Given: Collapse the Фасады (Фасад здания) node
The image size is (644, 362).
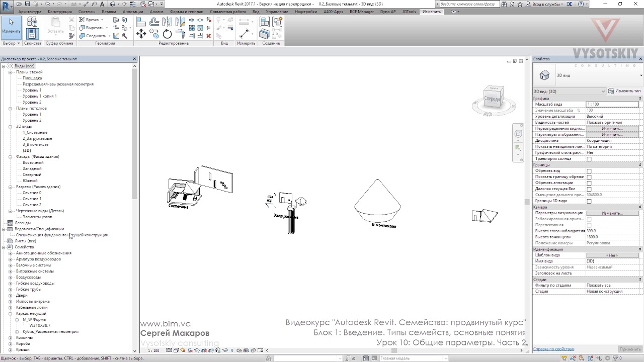Looking at the screenshot, I should coord(10,157).
